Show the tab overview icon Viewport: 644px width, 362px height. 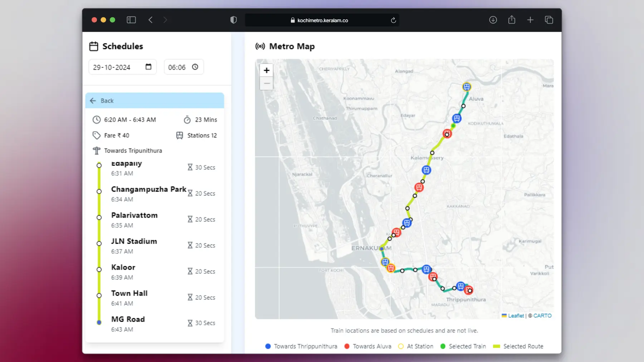click(x=549, y=20)
